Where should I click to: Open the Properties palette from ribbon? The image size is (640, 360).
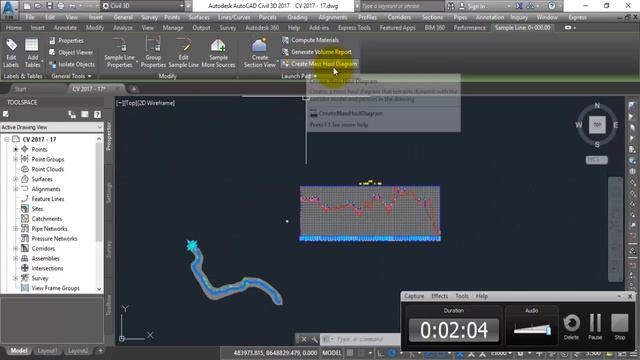(66, 41)
